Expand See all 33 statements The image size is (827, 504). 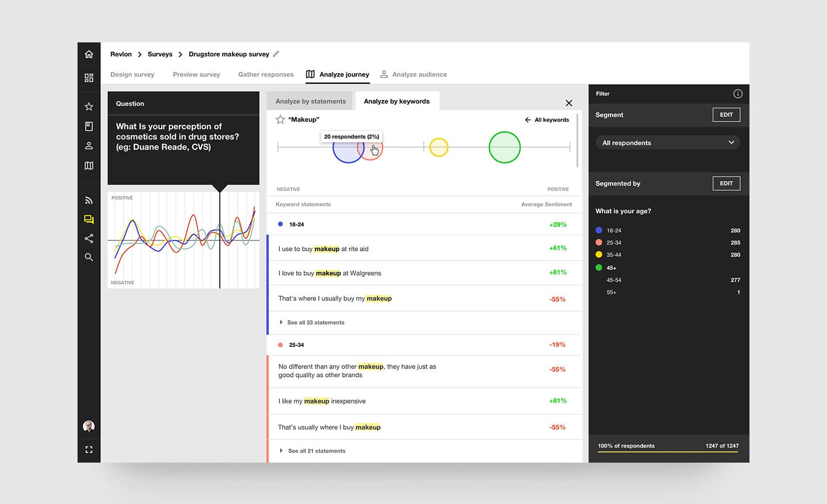point(312,323)
